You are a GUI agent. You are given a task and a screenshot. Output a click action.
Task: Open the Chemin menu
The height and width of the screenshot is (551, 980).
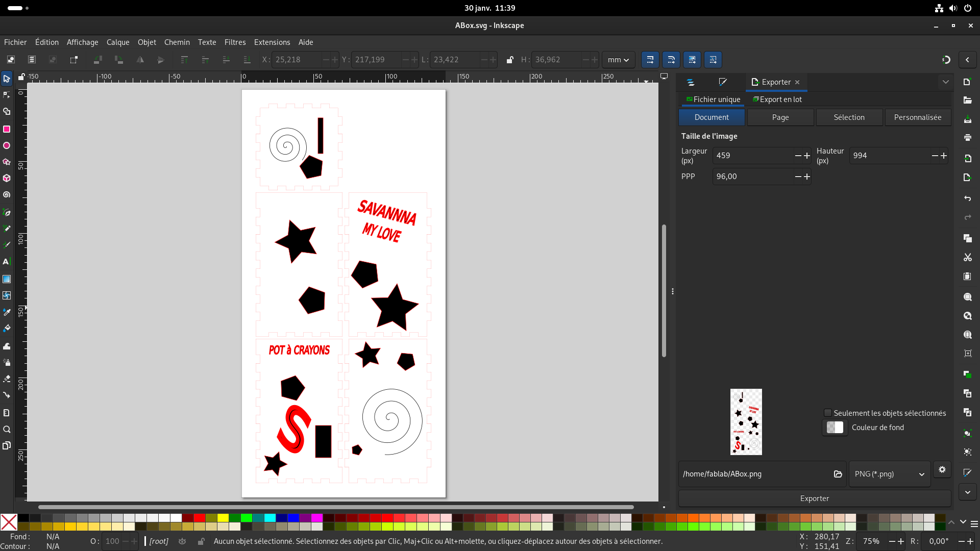(x=177, y=42)
